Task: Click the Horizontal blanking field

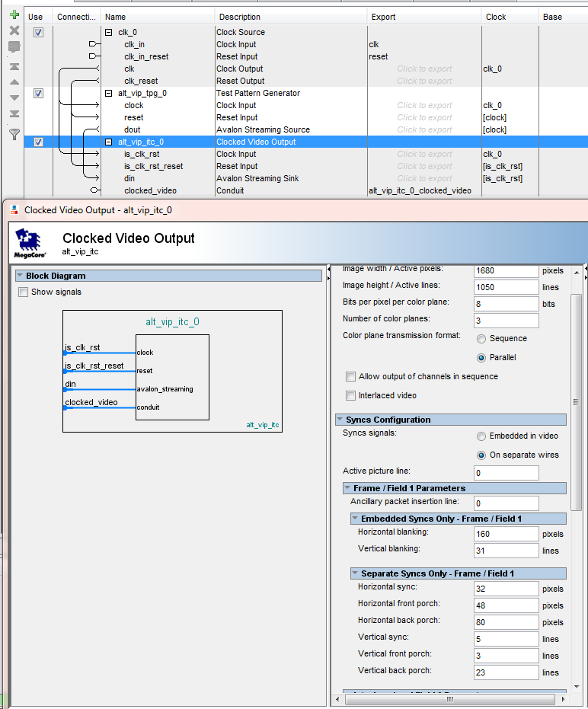Action: point(507,534)
